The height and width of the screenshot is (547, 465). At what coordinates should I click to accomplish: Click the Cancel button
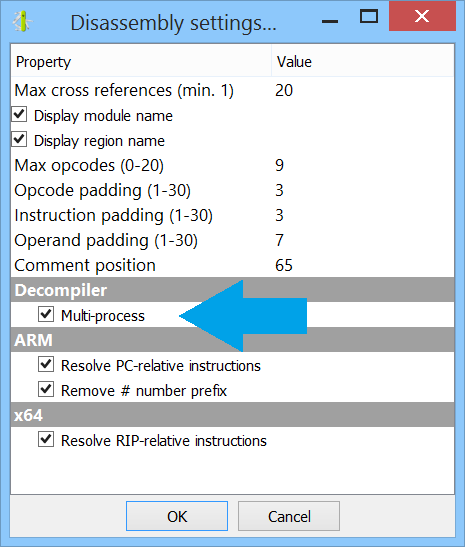[289, 516]
